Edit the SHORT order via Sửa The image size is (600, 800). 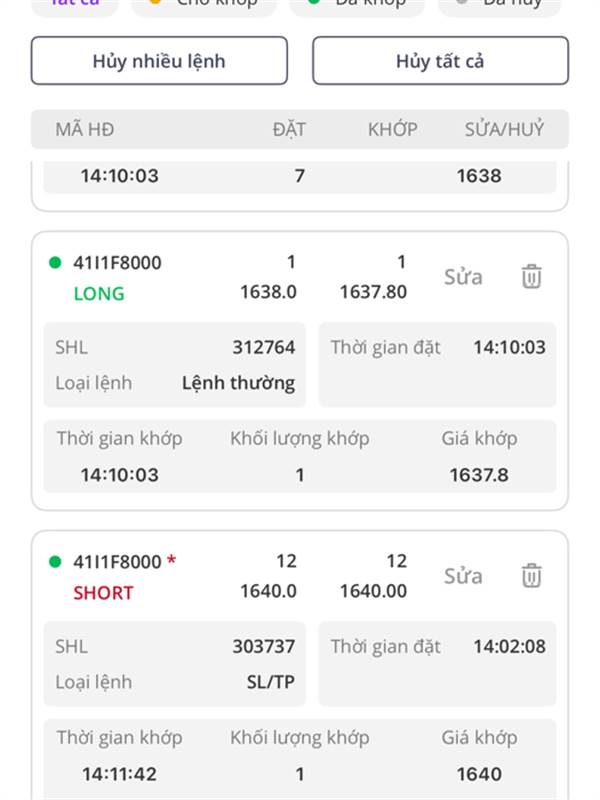(x=463, y=576)
